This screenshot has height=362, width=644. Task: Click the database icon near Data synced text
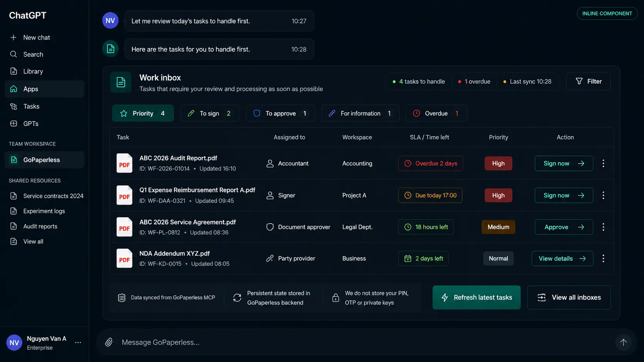tap(122, 297)
